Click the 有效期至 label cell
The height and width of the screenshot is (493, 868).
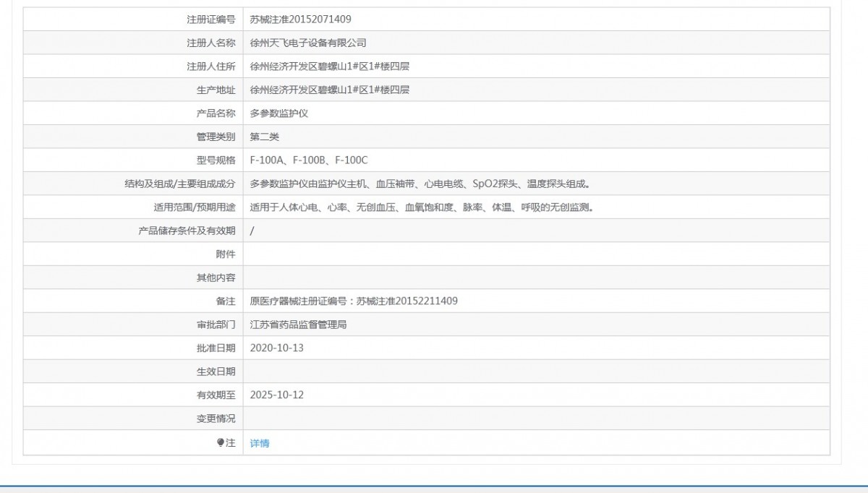(x=133, y=395)
